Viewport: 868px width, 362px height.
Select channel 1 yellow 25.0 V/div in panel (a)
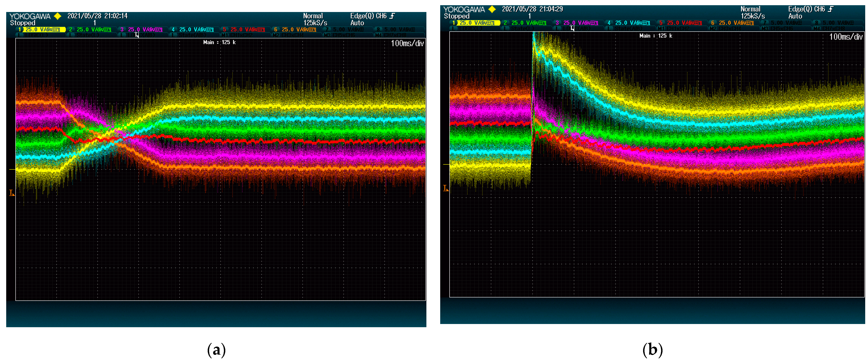41,30
